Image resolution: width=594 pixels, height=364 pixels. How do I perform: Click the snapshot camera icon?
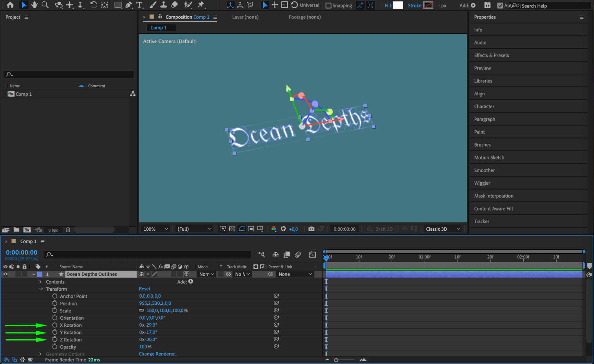point(311,229)
